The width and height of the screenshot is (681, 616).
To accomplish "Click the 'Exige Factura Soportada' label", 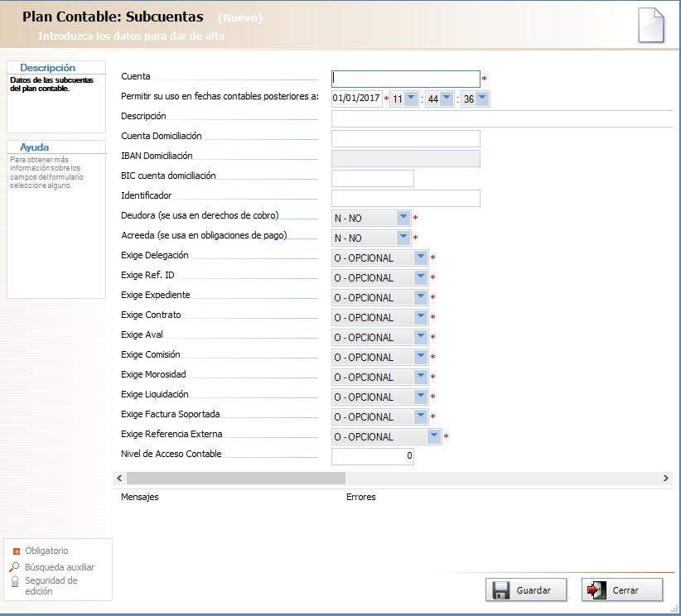I will tap(171, 414).
